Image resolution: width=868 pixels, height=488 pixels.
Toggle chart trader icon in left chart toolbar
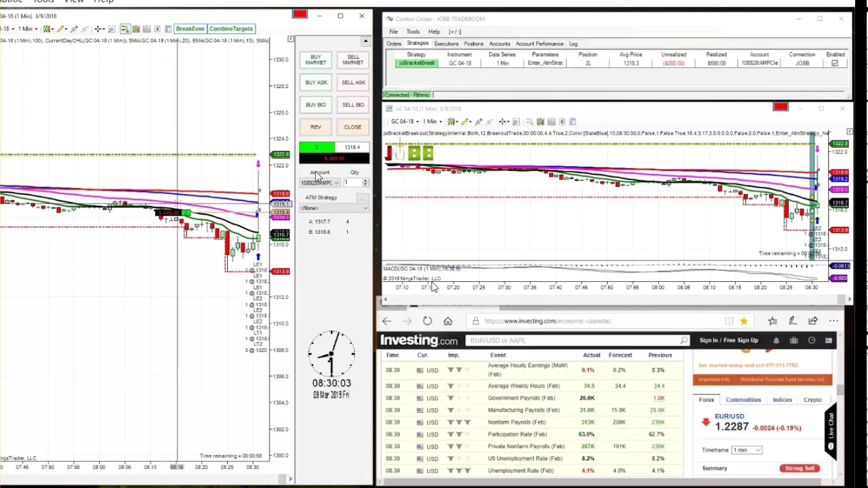pos(125,28)
